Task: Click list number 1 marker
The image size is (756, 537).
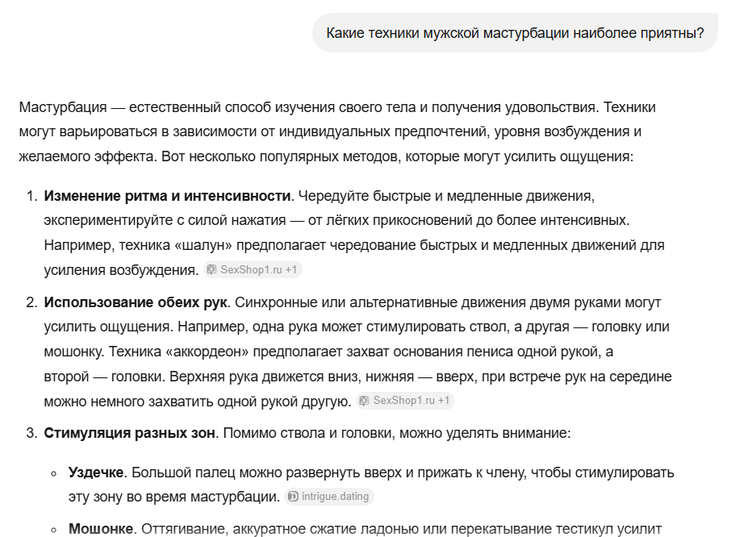Action: click(x=31, y=196)
